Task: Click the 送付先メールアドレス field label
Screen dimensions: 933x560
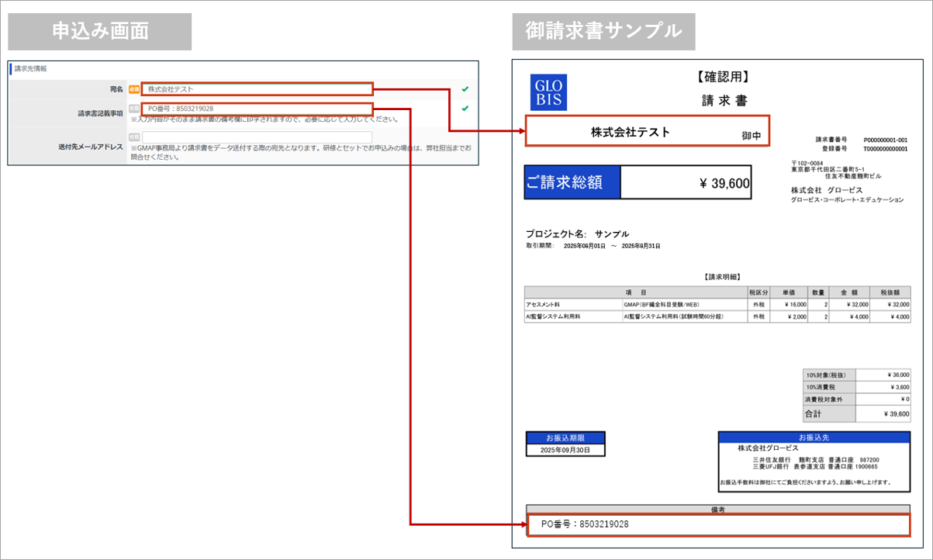Action: 91,147
